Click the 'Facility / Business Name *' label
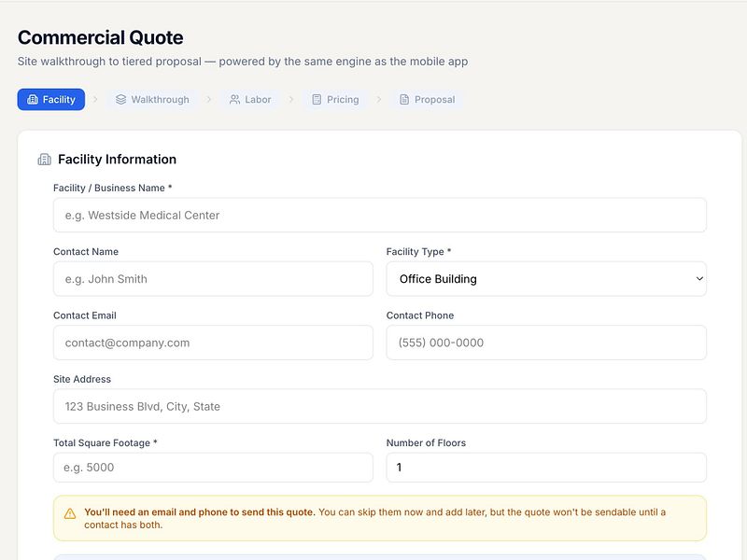The image size is (747, 560). pos(112,189)
